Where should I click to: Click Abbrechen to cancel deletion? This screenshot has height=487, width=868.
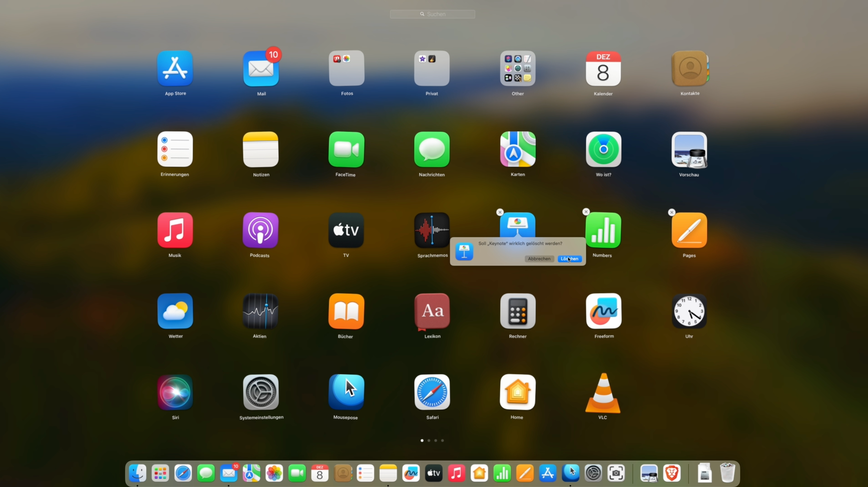point(539,259)
